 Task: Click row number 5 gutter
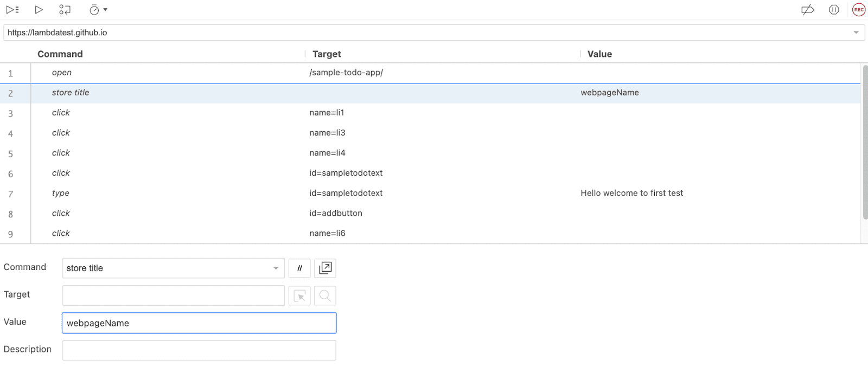pyautogui.click(x=11, y=153)
